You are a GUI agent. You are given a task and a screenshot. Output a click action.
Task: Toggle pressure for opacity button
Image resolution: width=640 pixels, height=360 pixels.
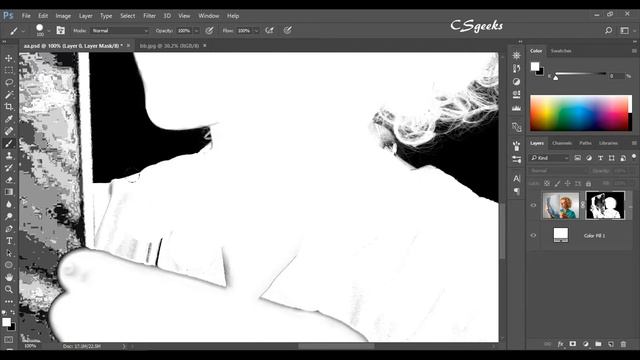tap(209, 30)
